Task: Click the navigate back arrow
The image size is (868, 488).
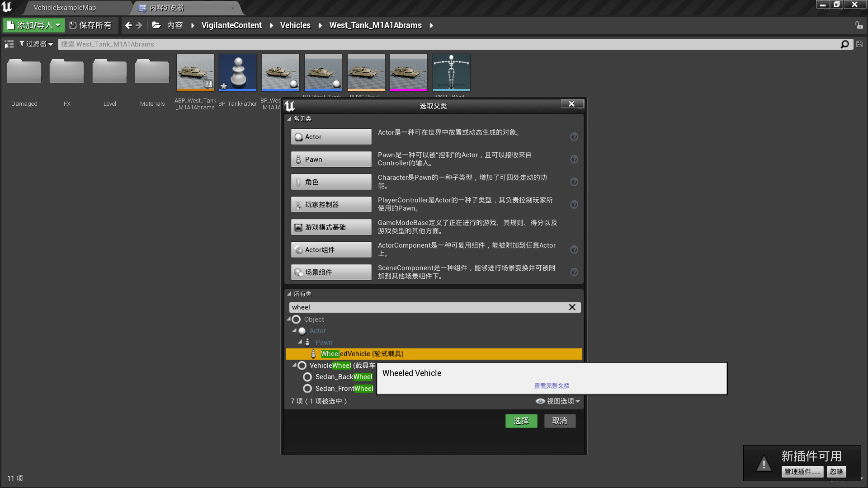Action: pos(128,25)
